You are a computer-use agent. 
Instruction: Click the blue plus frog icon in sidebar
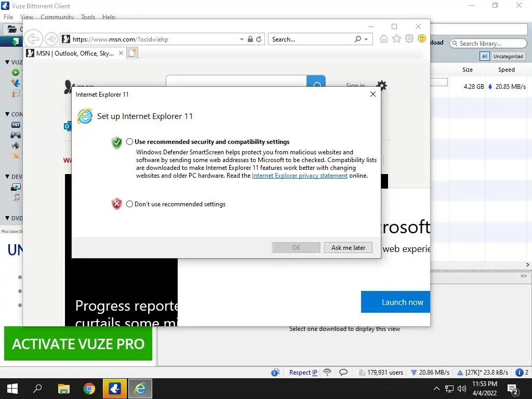[16, 83]
